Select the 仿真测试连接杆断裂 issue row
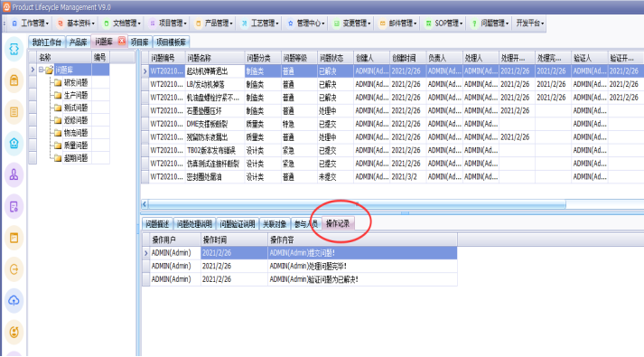The width and height of the screenshot is (644, 357). (392, 164)
